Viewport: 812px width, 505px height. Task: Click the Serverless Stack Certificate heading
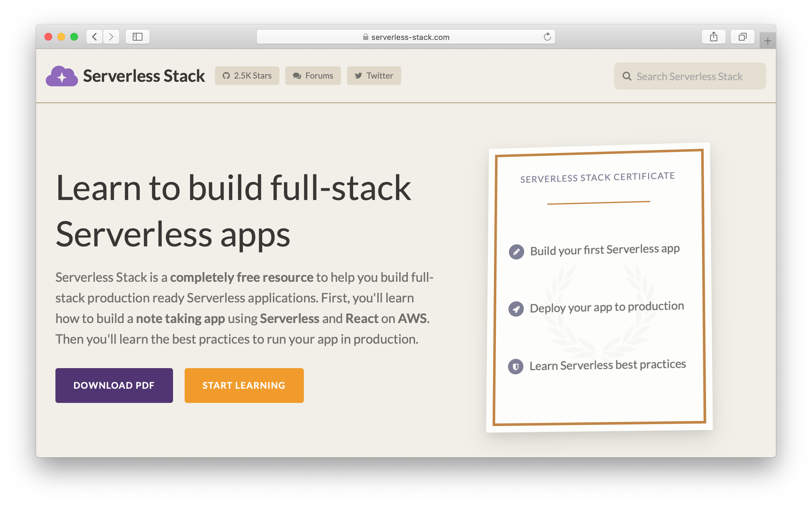click(x=597, y=178)
